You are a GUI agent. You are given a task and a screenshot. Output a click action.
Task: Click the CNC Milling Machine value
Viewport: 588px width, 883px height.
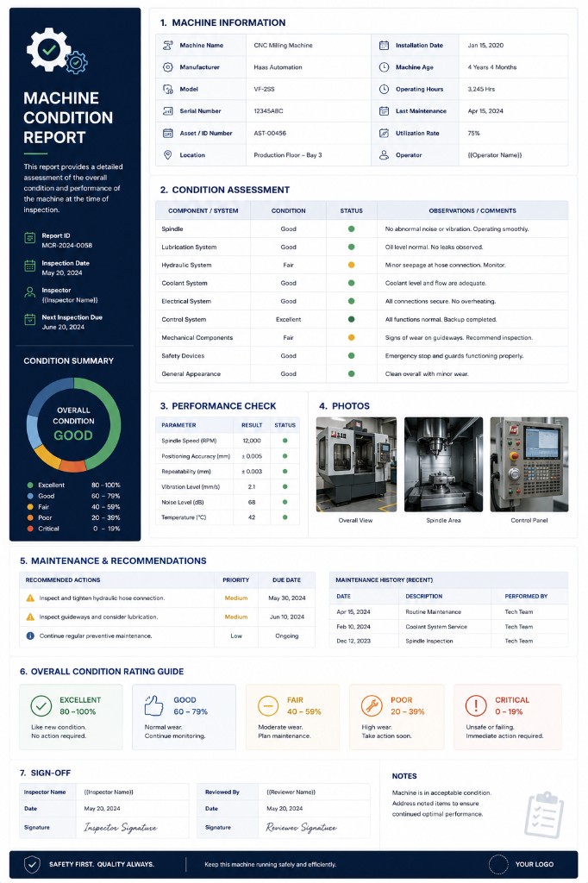click(x=283, y=45)
